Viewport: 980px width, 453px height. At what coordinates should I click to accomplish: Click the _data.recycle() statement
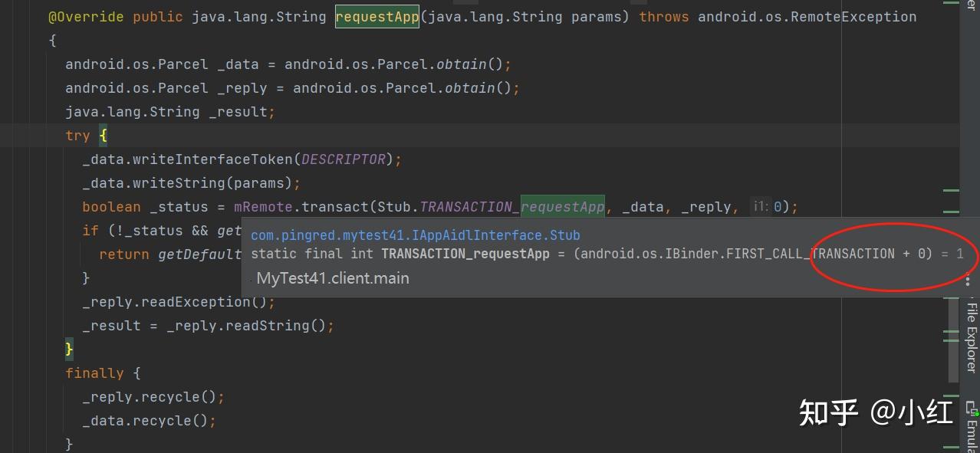[150, 421]
